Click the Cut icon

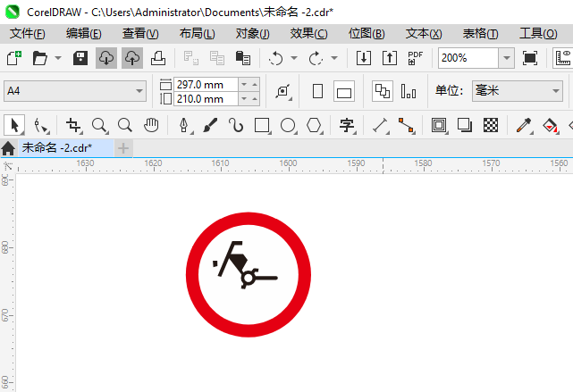(x=190, y=58)
